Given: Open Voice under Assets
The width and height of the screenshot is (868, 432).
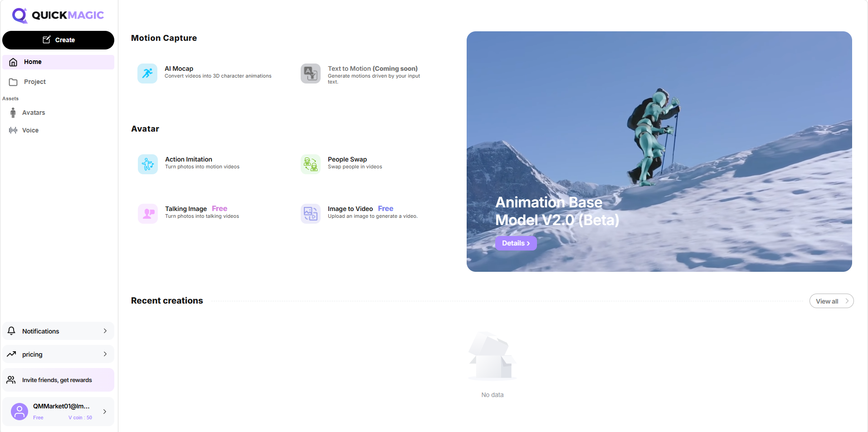Looking at the screenshot, I should 30,130.
